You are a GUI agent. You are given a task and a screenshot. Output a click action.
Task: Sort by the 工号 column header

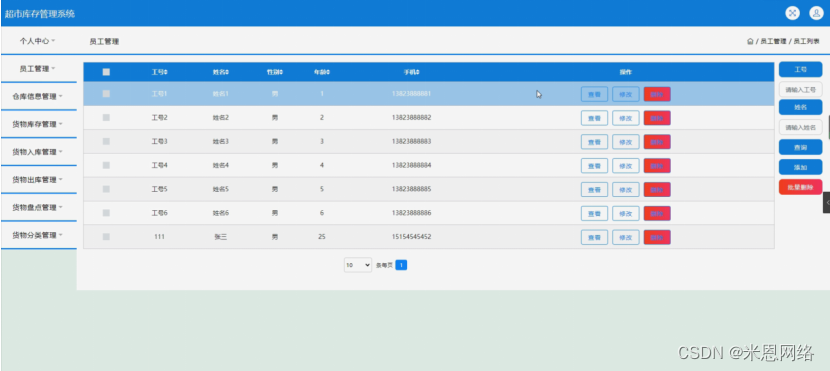coord(159,72)
